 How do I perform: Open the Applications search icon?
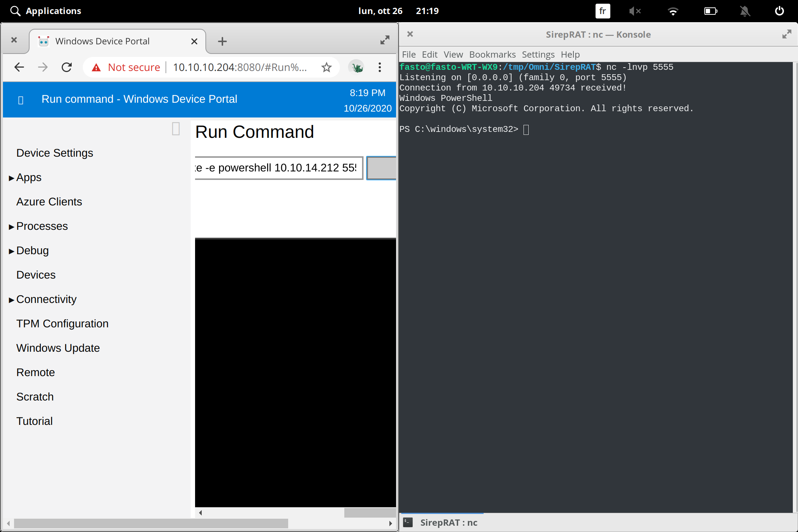[15, 11]
